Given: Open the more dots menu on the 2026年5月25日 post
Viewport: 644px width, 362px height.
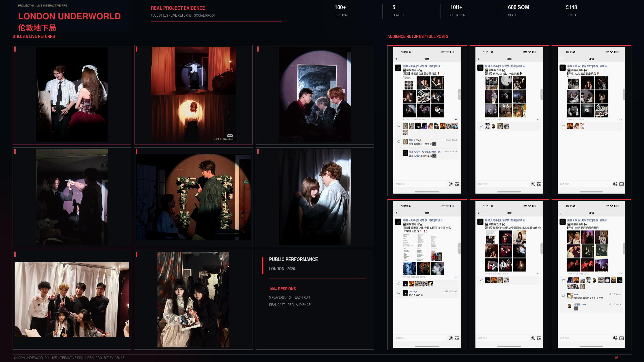Looking at the screenshot, I should point(538,119).
